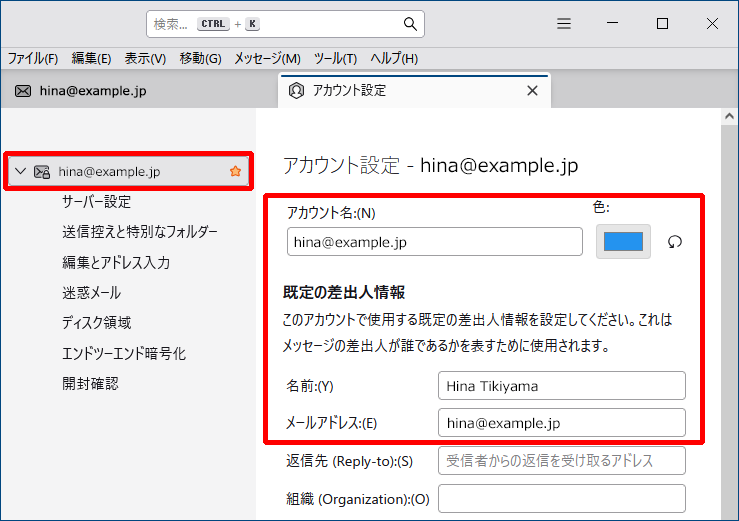This screenshot has height=521, width=739.
Task: Open ディスク領域 settings
Action: tap(97, 323)
